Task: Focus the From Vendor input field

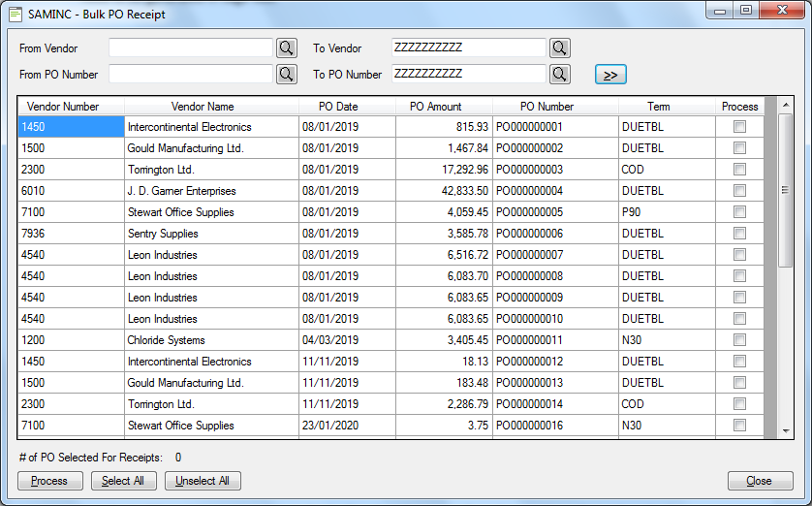Action: point(191,48)
